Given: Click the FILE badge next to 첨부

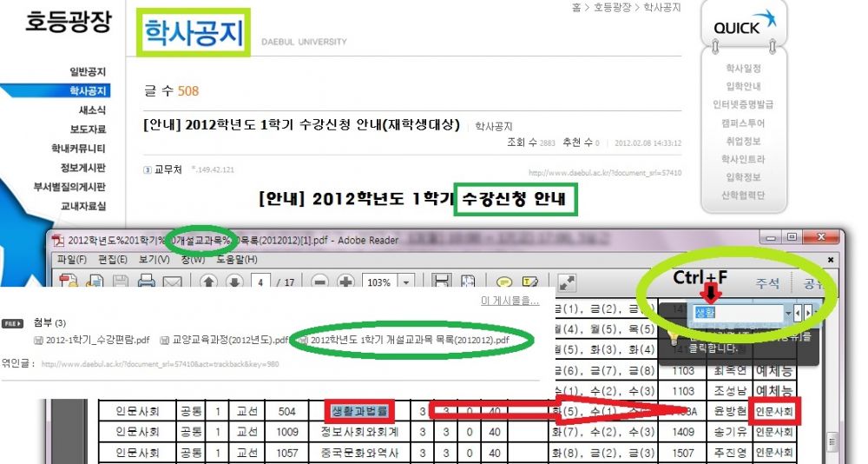Looking at the screenshot, I should (x=13, y=323).
